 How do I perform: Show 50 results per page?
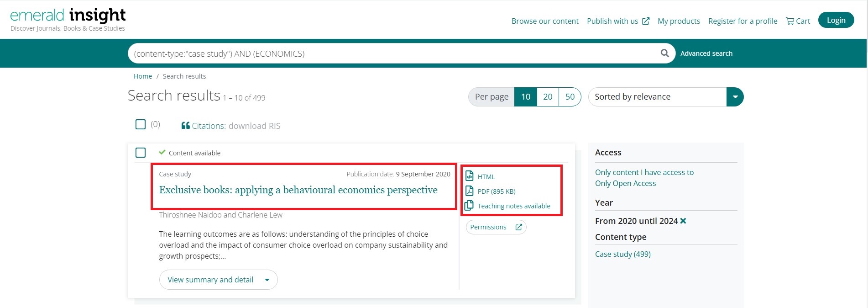coord(570,97)
